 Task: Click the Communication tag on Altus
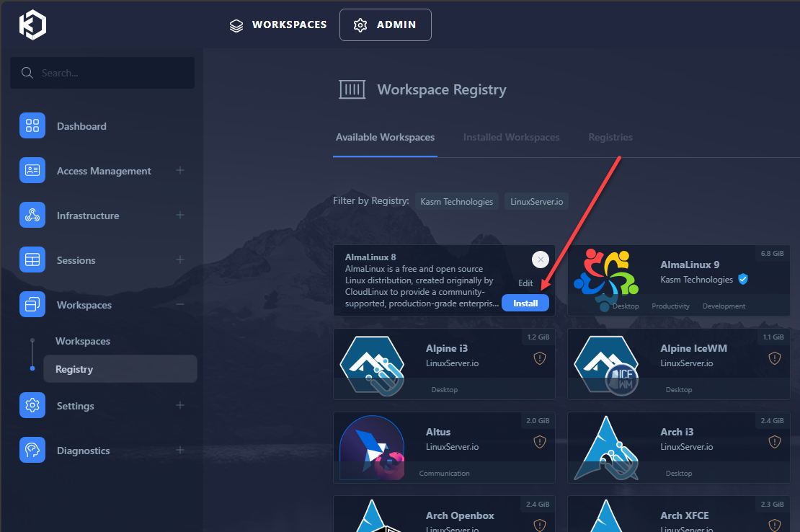click(445, 474)
